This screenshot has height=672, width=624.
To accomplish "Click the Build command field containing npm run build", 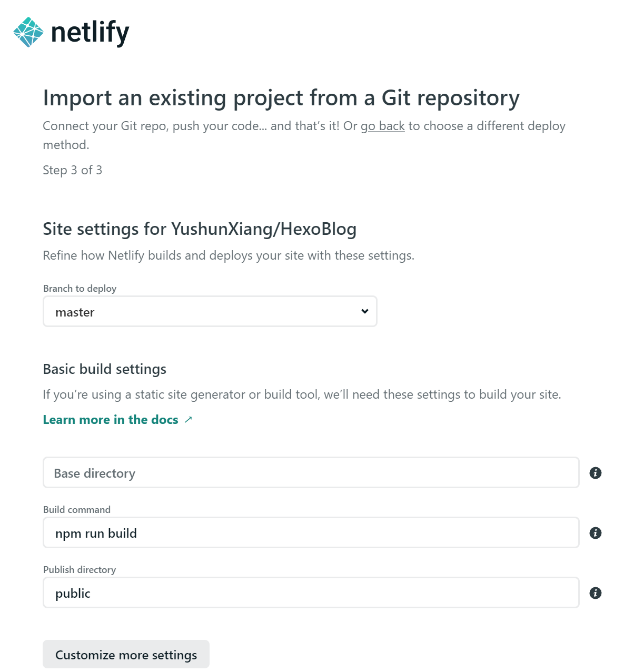I will [311, 533].
